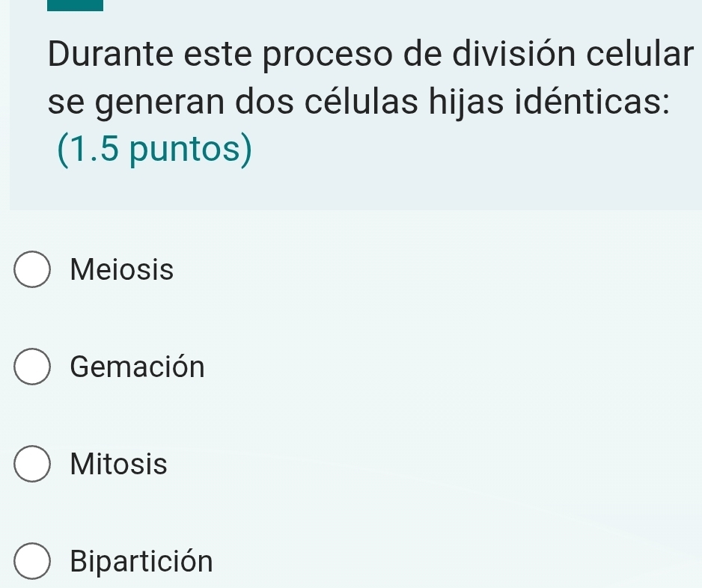Select the Meiosis radio button
The image size is (702, 588).
coord(32,270)
